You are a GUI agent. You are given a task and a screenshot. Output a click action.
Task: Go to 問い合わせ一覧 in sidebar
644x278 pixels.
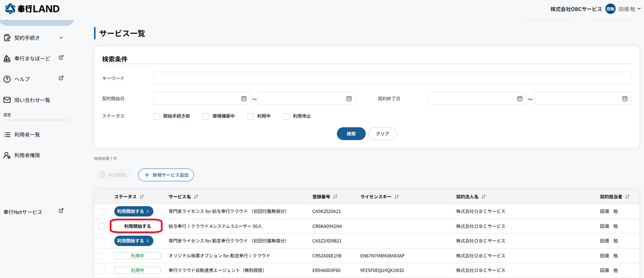tap(32, 100)
